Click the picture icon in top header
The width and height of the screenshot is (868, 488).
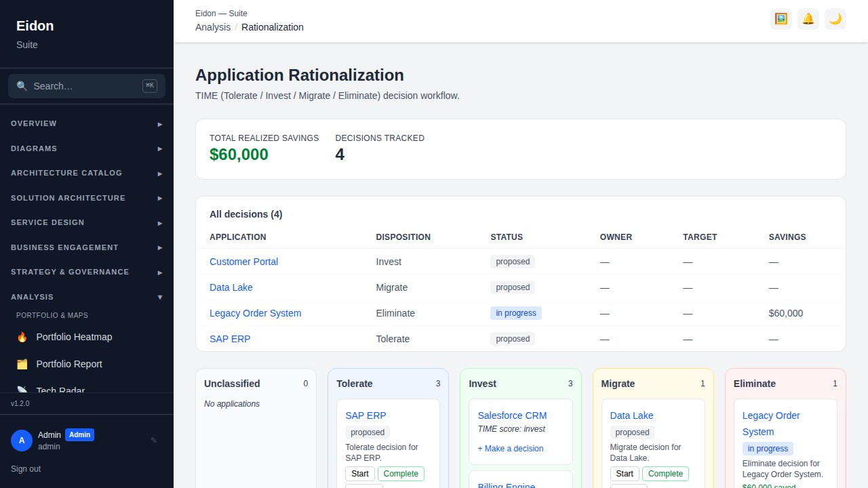[781, 19]
